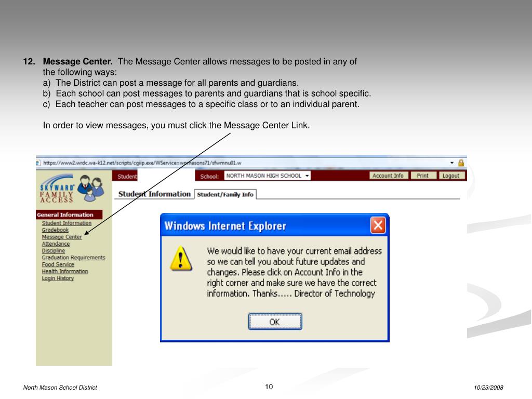Open the Login History link
The image size is (532, 399).
(x=58, y=278)
